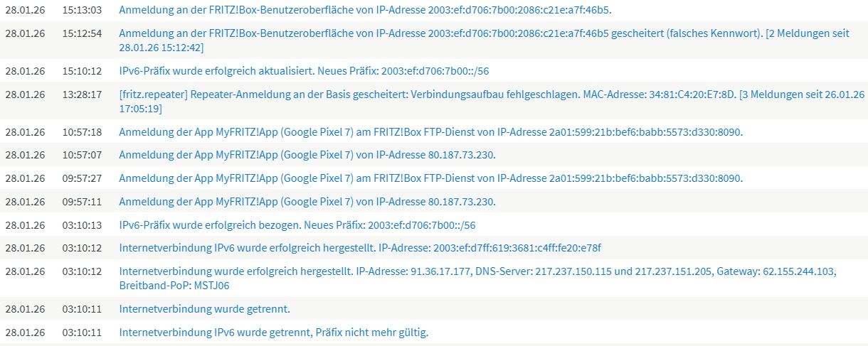This screenshot has height=346, width=868.
Task: Click the 09:57:11 timestamp cell
Action: [x=82, y=202]
